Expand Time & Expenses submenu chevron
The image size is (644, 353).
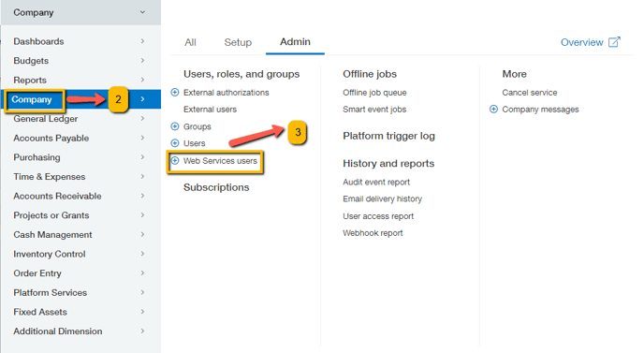point(142,176)
